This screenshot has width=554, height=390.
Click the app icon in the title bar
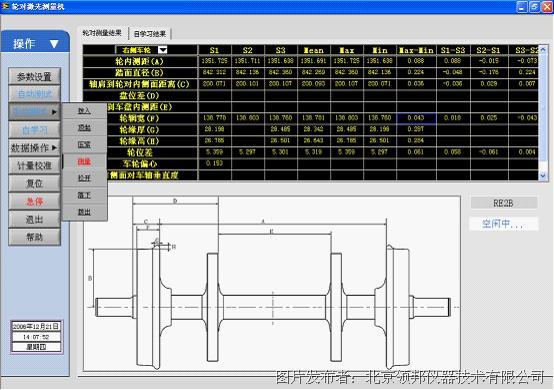tap(5, 6)
